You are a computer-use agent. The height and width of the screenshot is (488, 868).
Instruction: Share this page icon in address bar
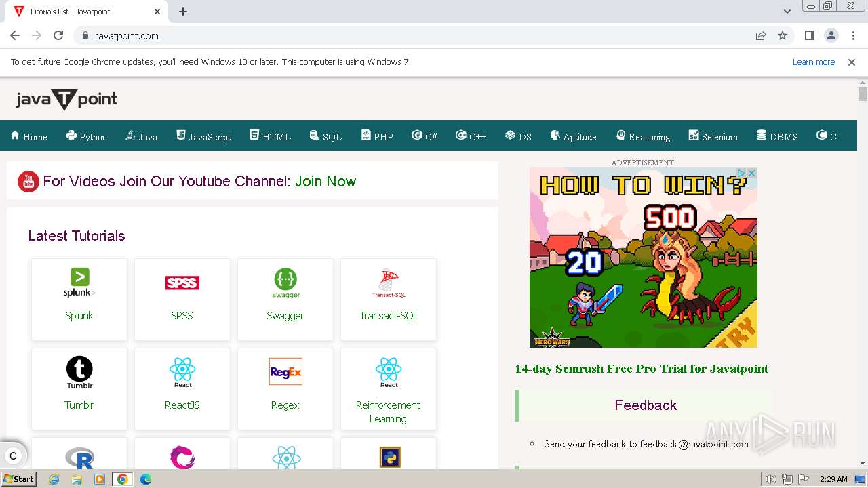761,36
